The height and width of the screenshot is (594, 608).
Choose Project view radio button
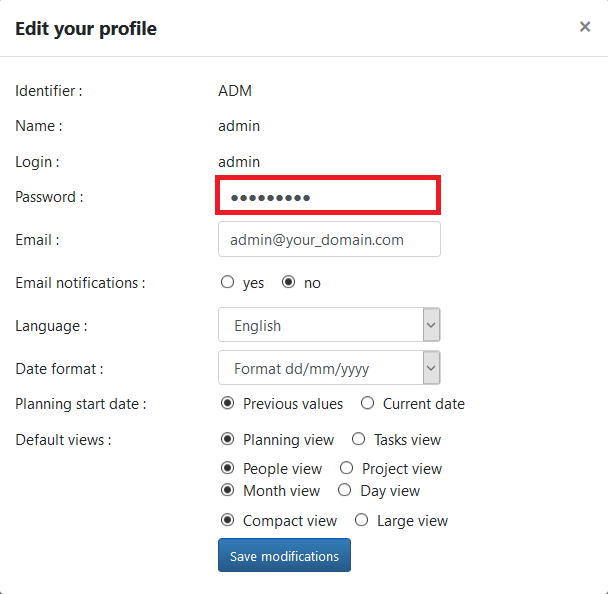tap(346, 469)
